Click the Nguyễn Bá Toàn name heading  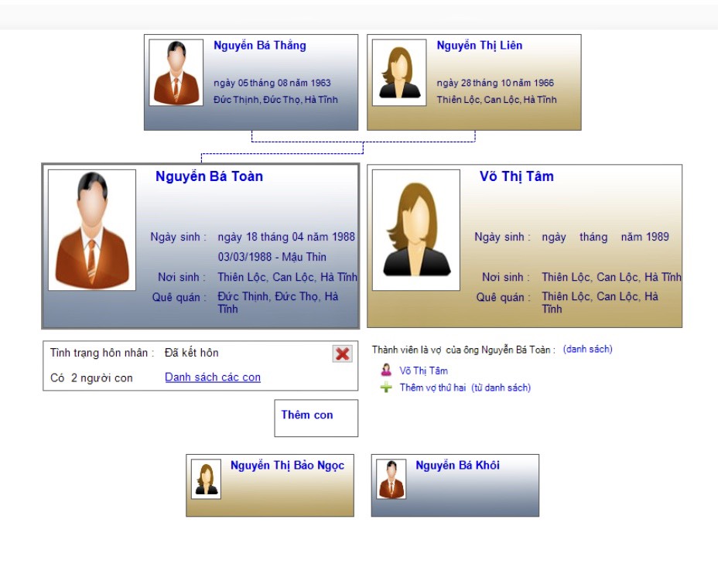(209, 176)
